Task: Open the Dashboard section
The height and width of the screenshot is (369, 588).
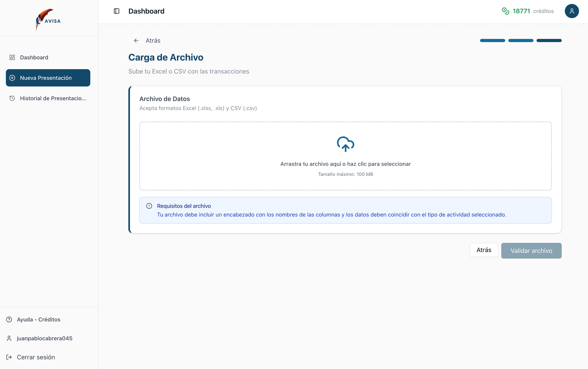Action: (x=34, y=57)
